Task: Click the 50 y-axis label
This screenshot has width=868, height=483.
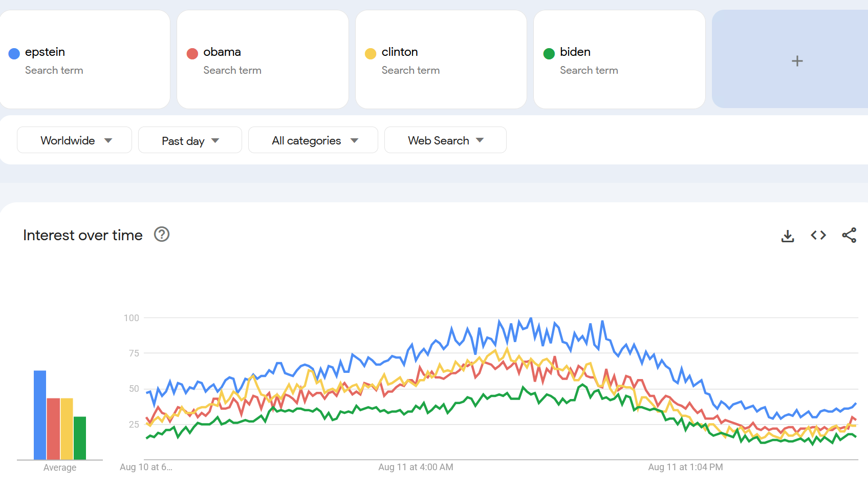Action: point(134,389)
